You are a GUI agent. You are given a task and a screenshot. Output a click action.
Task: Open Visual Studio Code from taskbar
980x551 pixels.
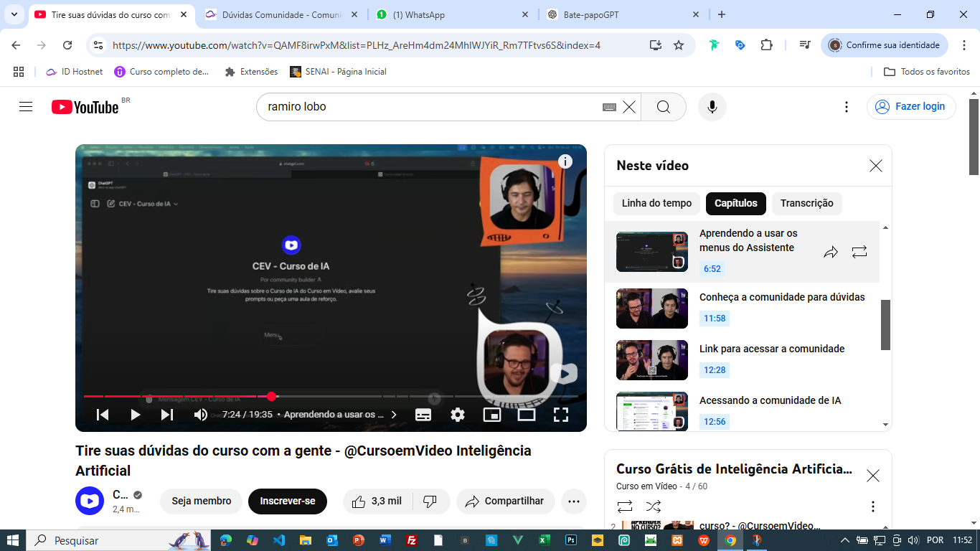(278, 540)
